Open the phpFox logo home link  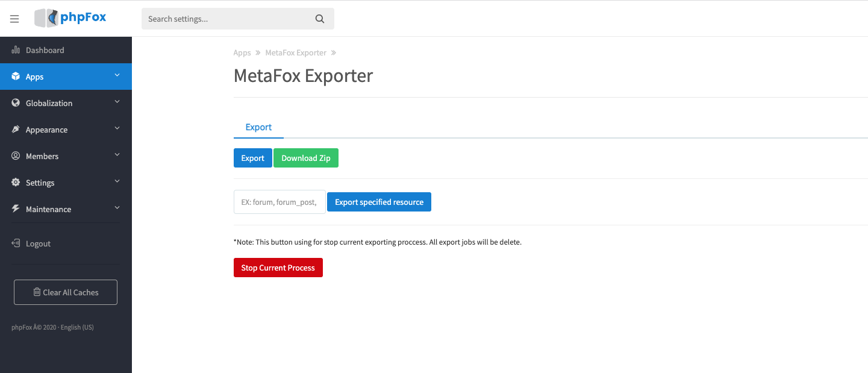coord(70,17)
